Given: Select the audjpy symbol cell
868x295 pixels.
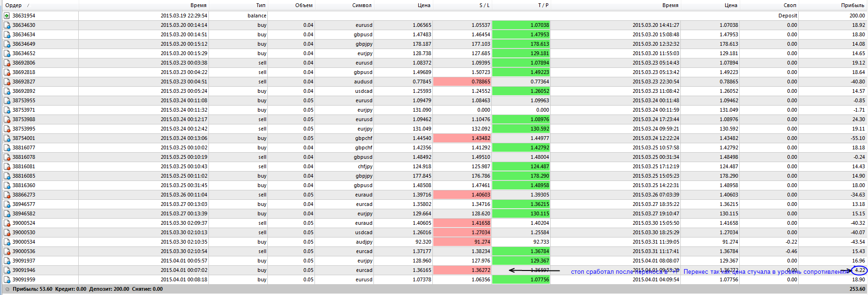Looking at the screenshot, I should (364, 242).
